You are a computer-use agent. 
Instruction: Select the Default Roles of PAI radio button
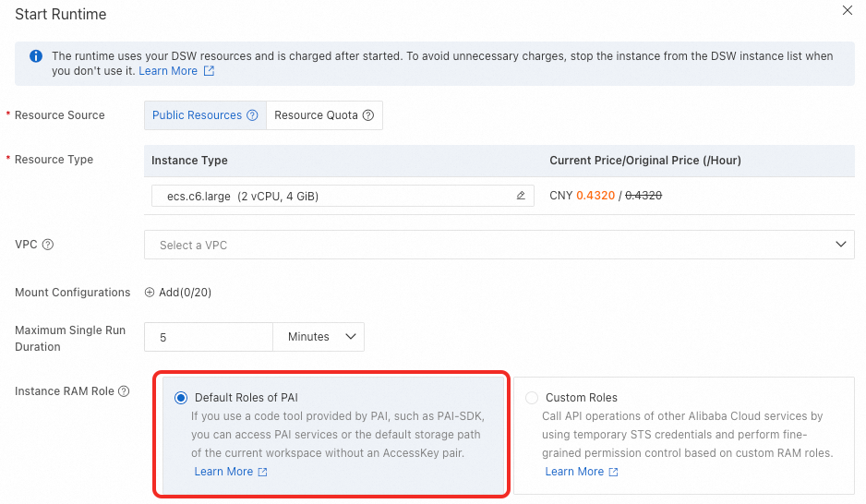pos(181,398)
